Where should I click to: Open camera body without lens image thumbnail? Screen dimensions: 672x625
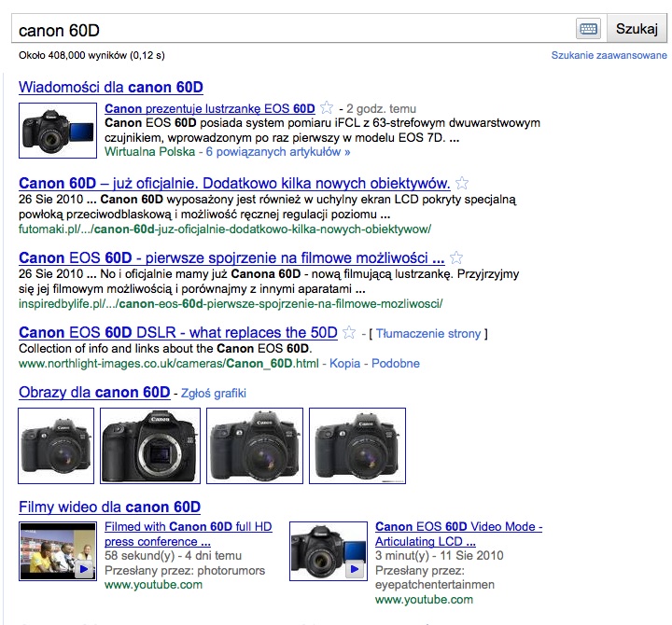(x=150, y=446)
